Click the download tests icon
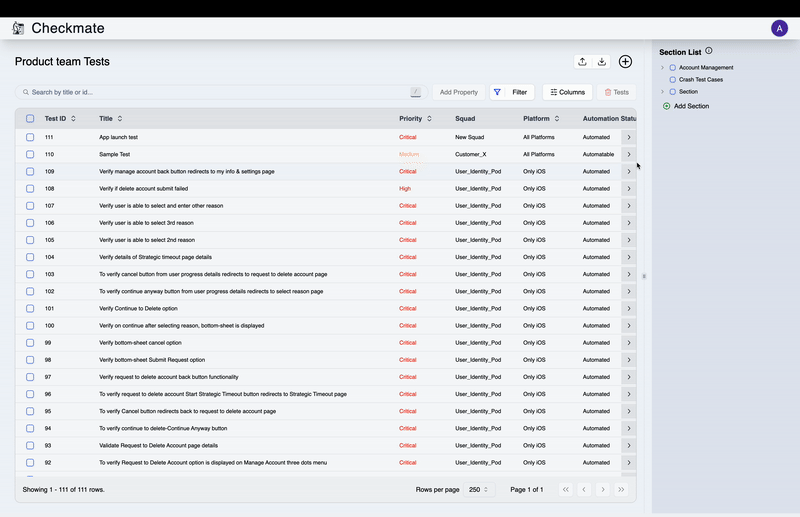Screen dimensions: 800x517 (x=602, y=62)
